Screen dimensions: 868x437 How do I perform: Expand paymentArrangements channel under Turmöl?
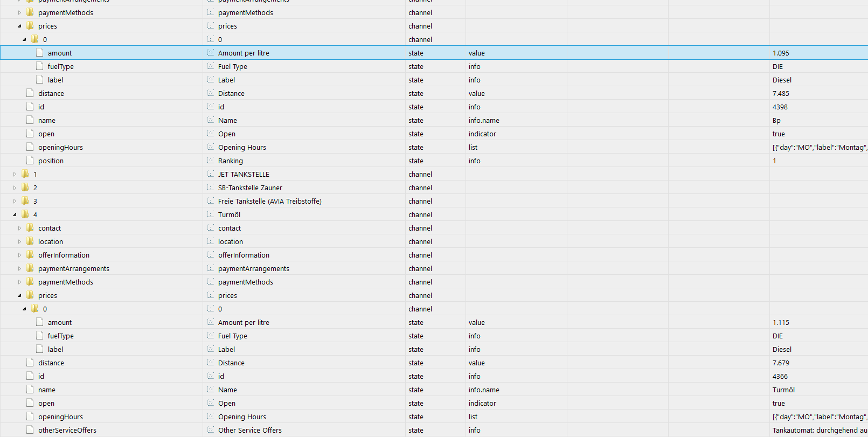point(19,268)
